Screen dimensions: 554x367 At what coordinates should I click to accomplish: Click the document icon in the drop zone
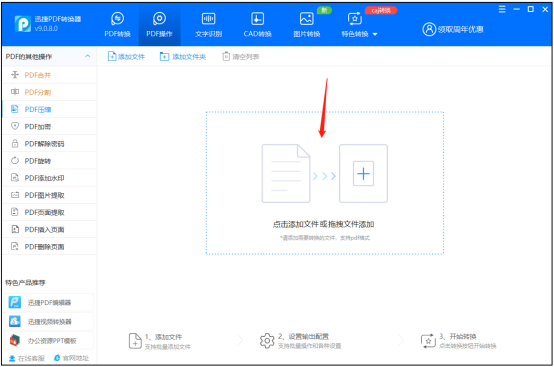point(286,173)
